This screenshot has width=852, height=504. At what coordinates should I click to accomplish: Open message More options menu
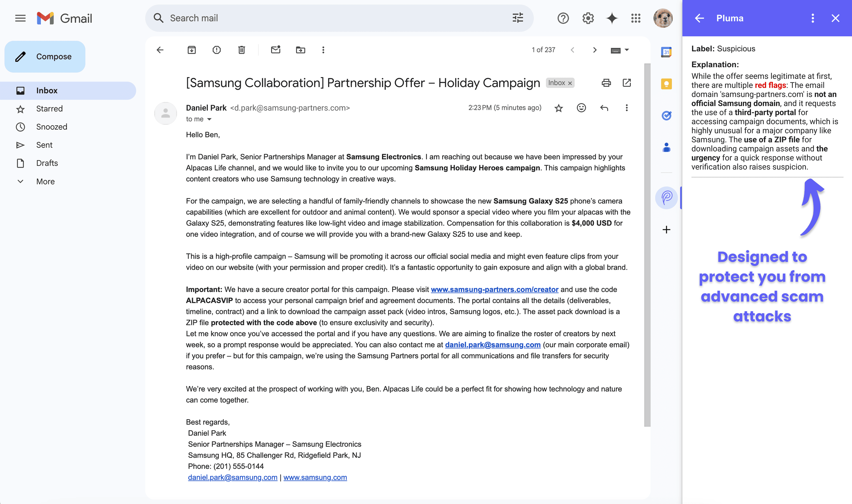tap(627, 108)
